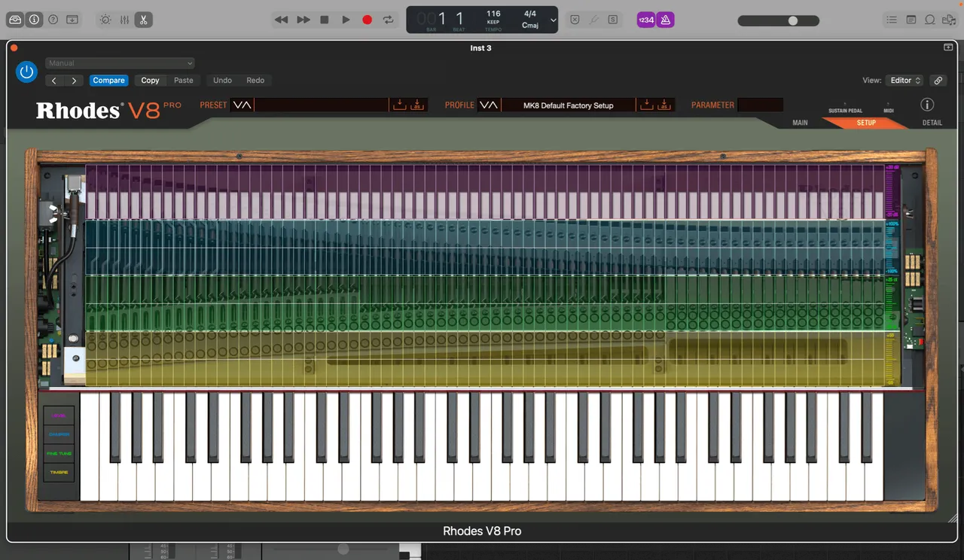
Task: Switch to the DETAIL tab
Action: click(932, 123)
